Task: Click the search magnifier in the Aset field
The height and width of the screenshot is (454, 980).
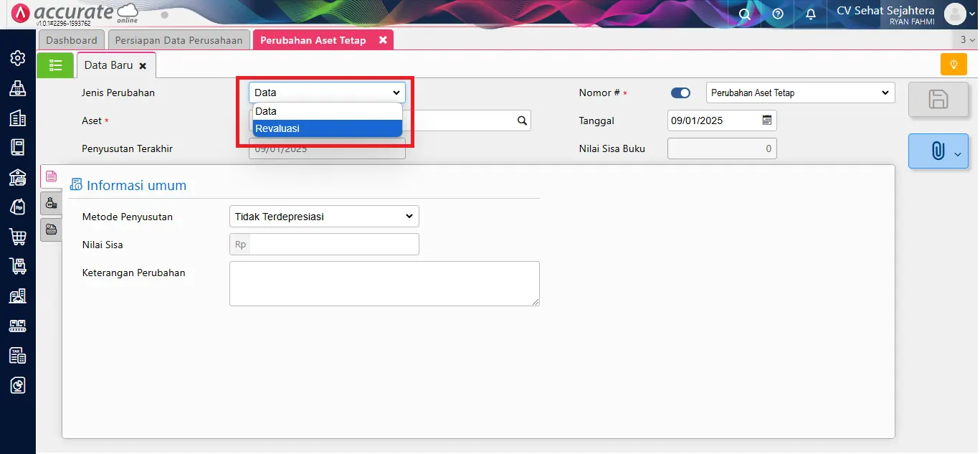Action: [523, 120]
